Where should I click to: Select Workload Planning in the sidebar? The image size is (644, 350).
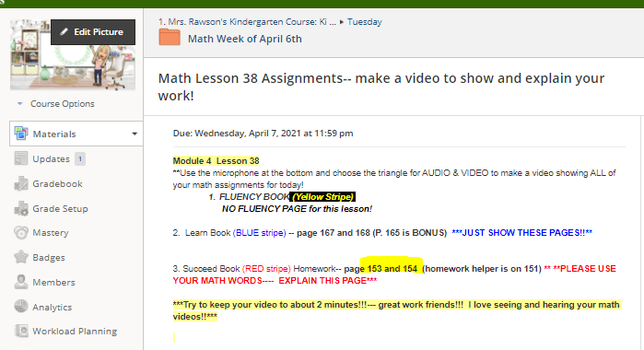[75, 331]
